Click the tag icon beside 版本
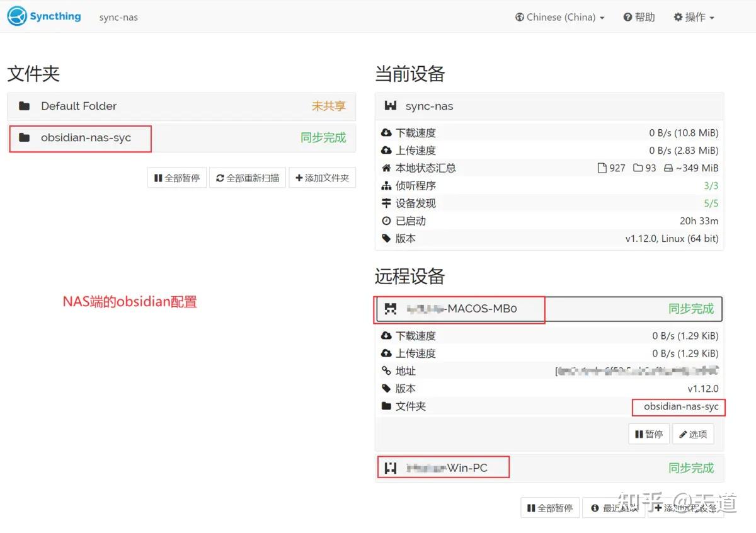 point(386,238)
